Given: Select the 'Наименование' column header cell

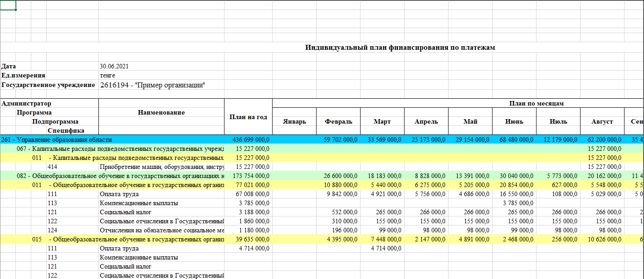Looking at the screenshot, I should 161,112.
